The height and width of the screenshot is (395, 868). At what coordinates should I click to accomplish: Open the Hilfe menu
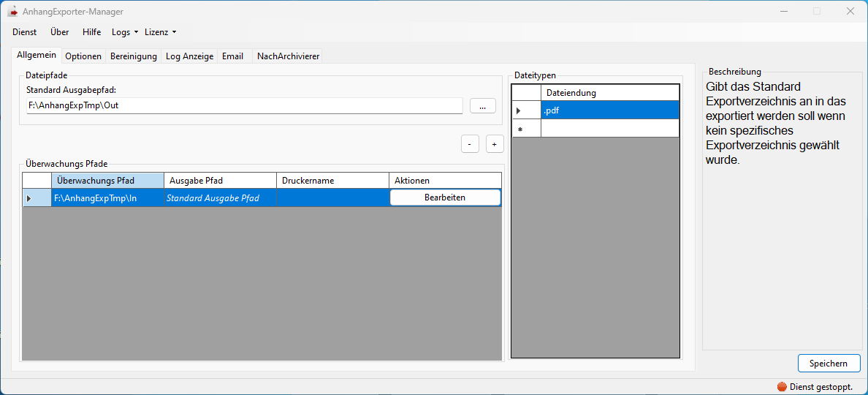pos(92,32)
